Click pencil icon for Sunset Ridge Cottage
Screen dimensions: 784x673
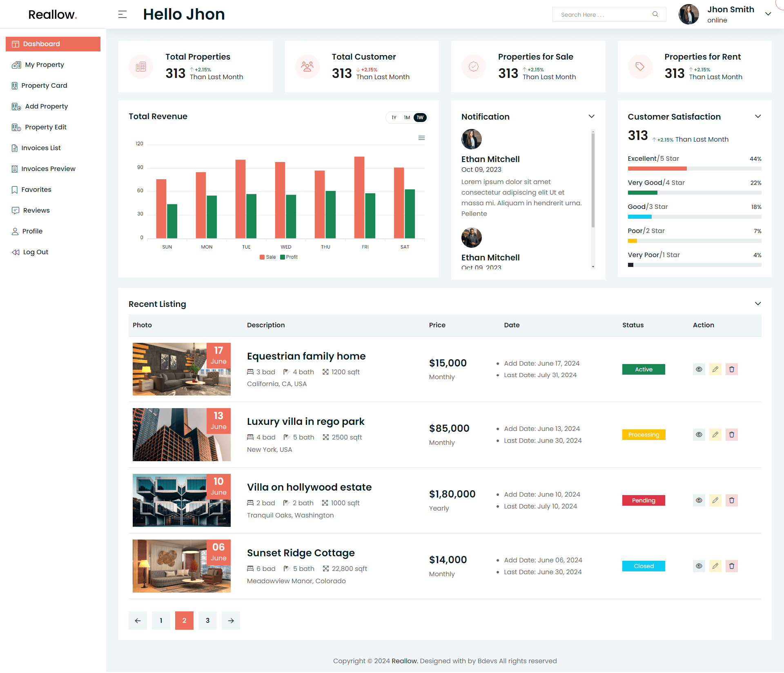[x=715, y=566]
